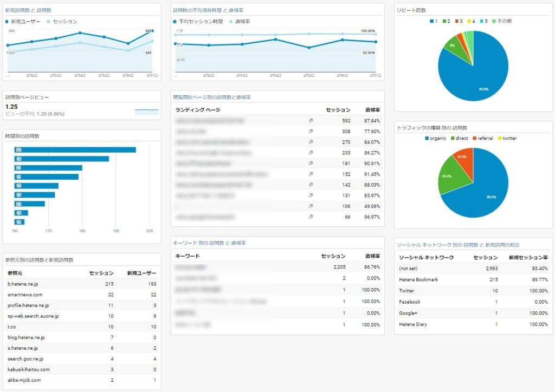Open landing page link icon for 131 sessions row

pyautogui.click(x=311, y=195)
